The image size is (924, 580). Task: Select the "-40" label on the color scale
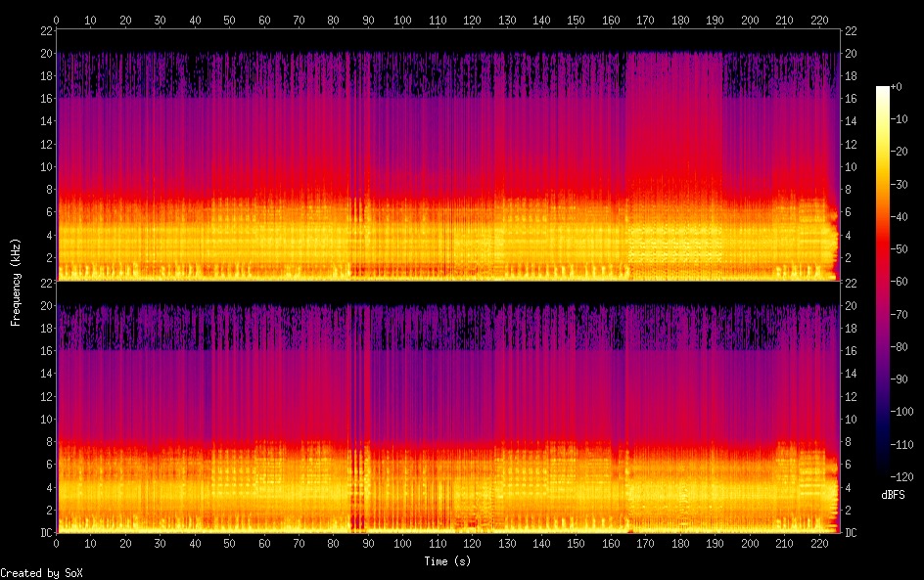pyautogui.click(x=899, y=217)
